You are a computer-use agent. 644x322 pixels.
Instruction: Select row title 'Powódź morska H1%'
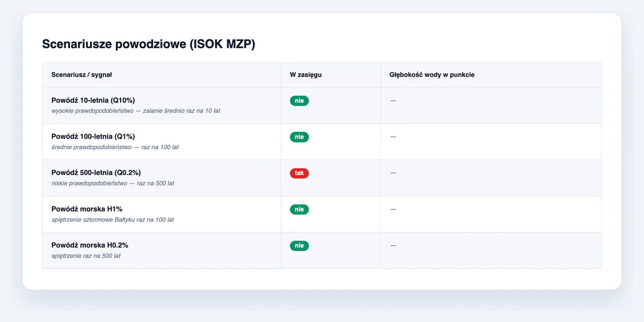[87, 209]
